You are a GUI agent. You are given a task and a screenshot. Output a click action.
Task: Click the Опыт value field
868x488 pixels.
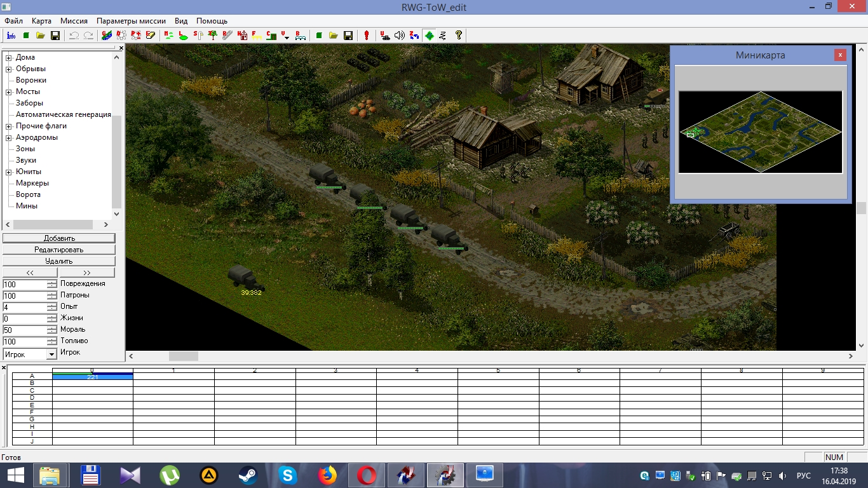[25, 307]
